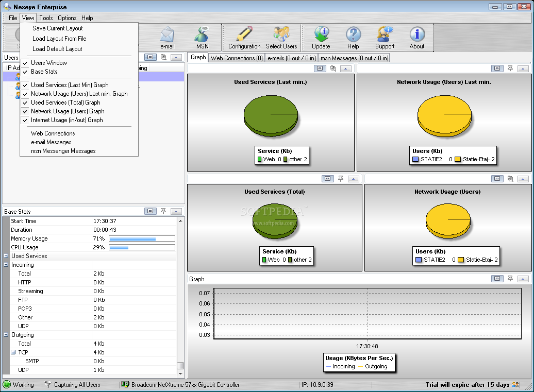Viewport: 534px width, 392px height.
Task: Collapse the Incoming tree node
Action: [6, 264]
